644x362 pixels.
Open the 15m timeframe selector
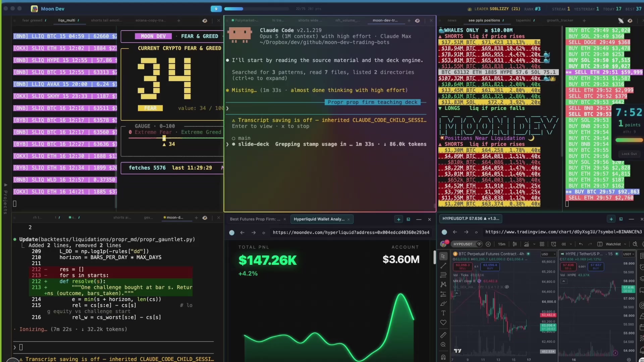pyautogui.click(x=501, y=244)
